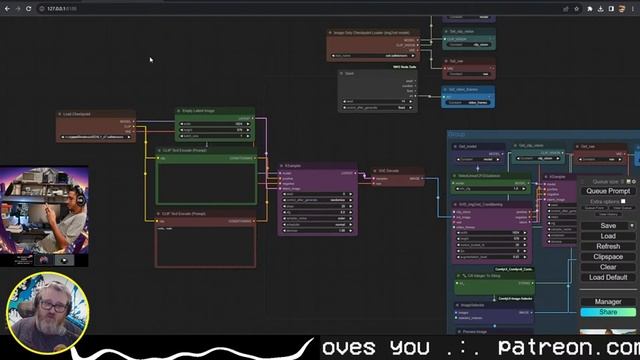Share this page via address bar icon

pyautogui.click(x=566, y=9)
